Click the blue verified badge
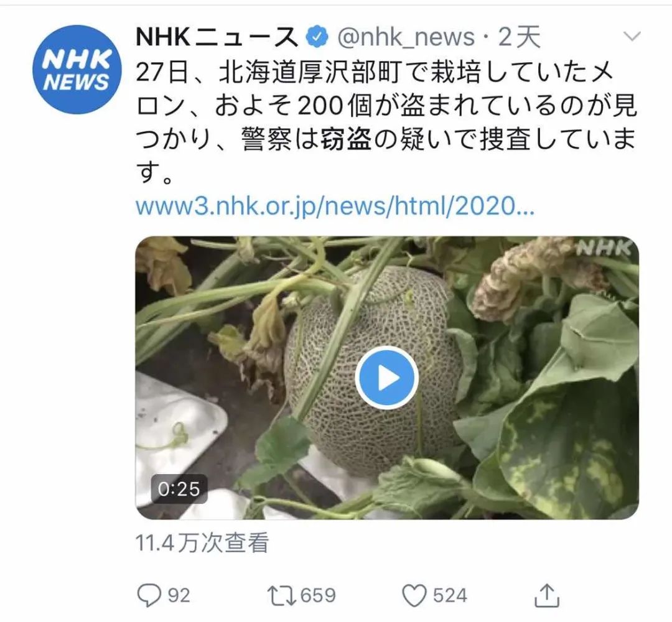The image size is (672, 622). coord(317,38)
